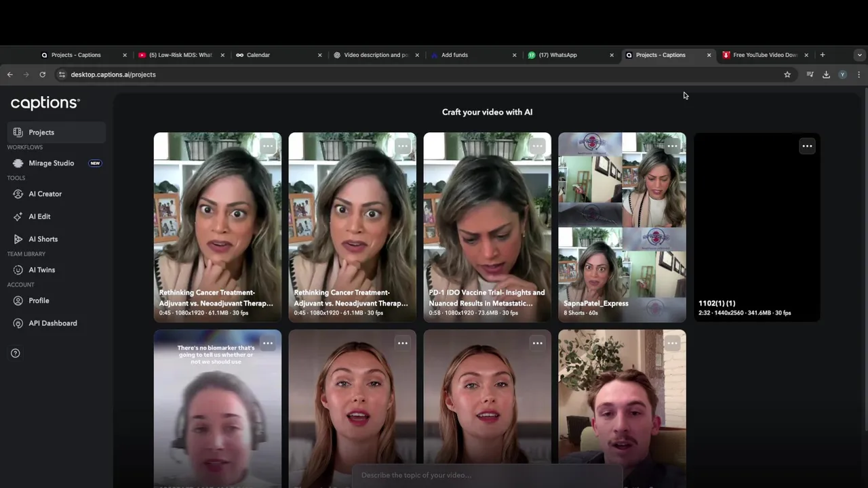The height and width of the screenshot is (488, 868).
Task: Bookmark this page with the star icon
Action: click(x=787, y=75)
